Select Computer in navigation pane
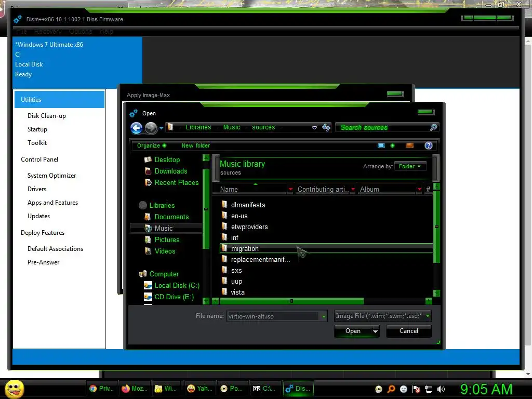 point(164,274)
